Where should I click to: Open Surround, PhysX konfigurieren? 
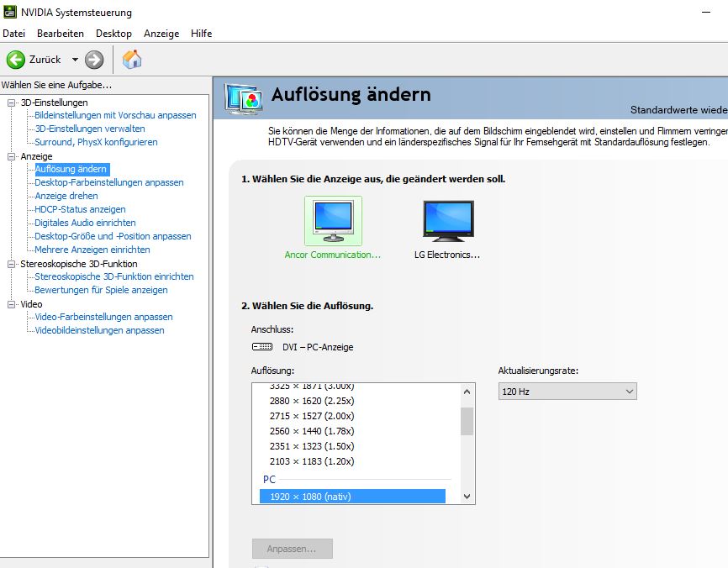click(x=96, y=142)
